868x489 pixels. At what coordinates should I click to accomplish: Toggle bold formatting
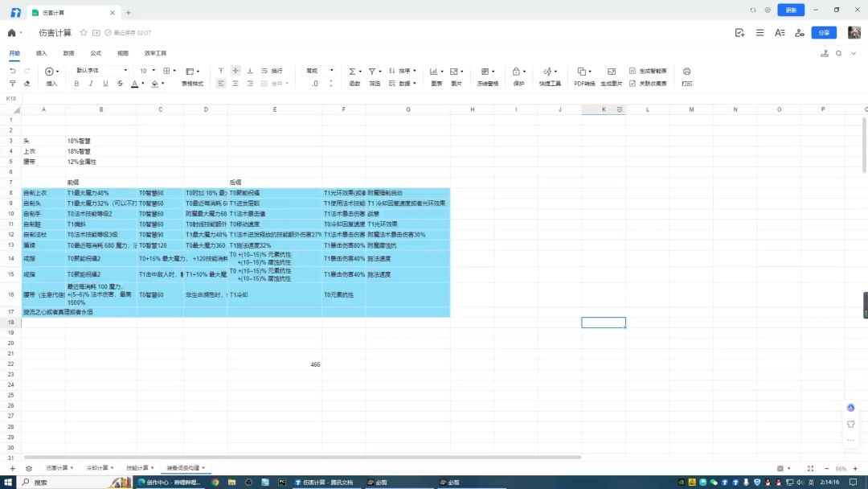coord(77,84)
